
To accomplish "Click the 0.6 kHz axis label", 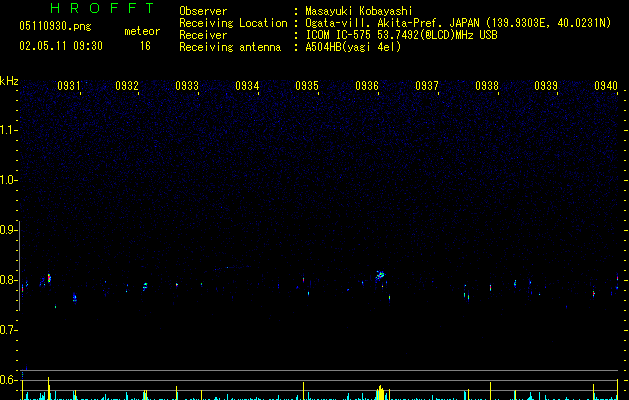I will [x=8, y=380].
